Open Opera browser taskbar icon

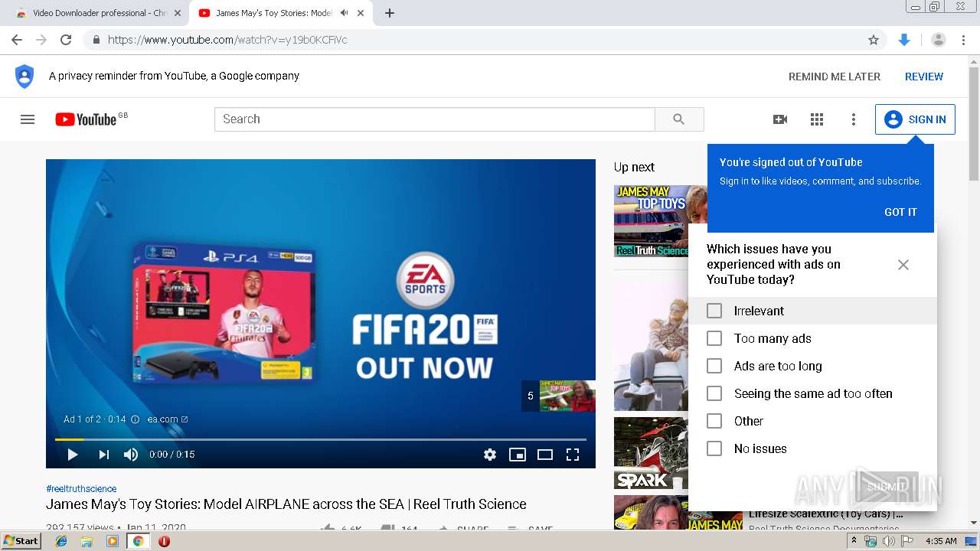coord(164,541)
